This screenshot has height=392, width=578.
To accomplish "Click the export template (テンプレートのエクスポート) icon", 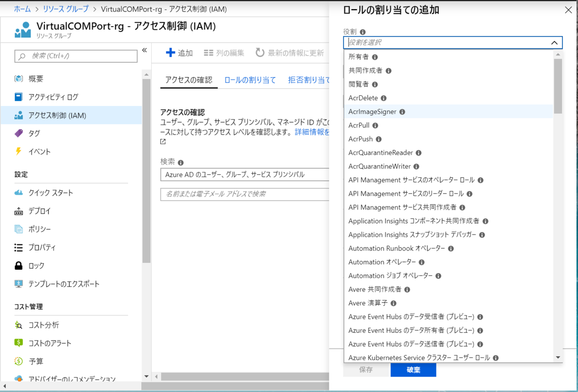I will (19, 284).
